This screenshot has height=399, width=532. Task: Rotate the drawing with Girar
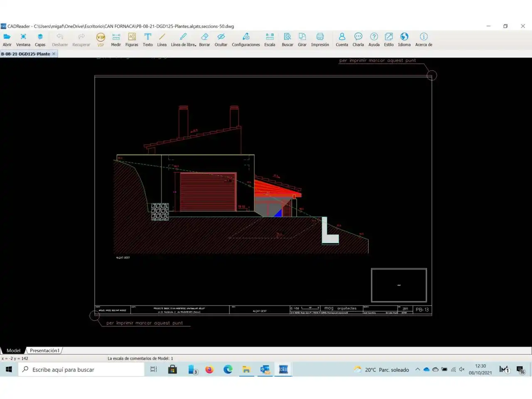coord(302,39)
